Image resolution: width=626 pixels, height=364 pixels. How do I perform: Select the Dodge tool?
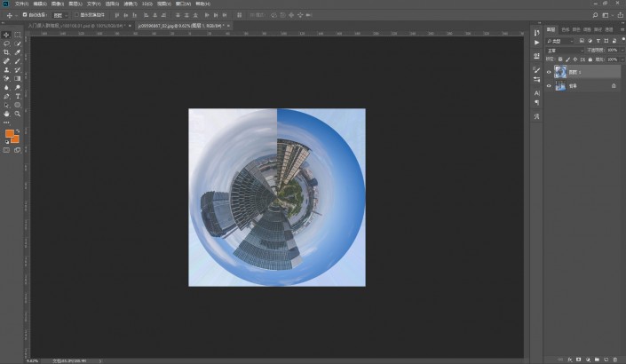18,87
